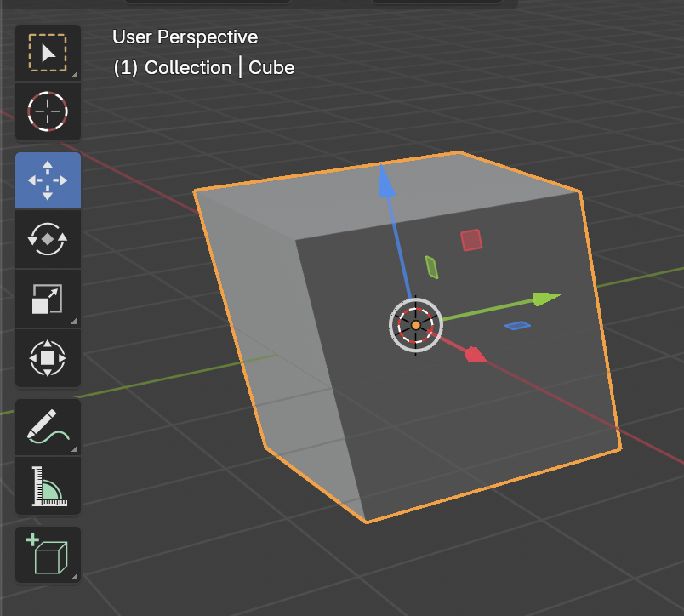
Task: Select the Select Box tool
Action: (48, 53)
